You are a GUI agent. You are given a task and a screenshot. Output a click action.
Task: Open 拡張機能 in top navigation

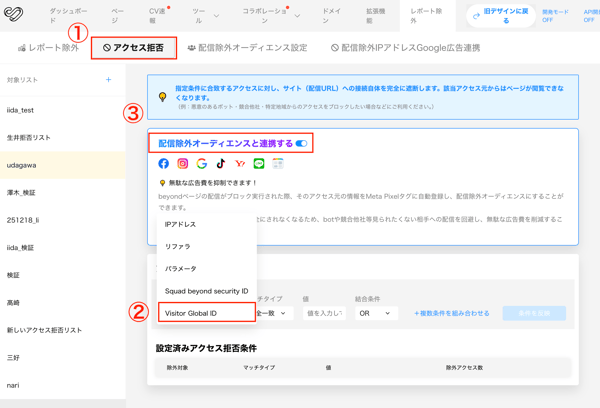[375, 16]
